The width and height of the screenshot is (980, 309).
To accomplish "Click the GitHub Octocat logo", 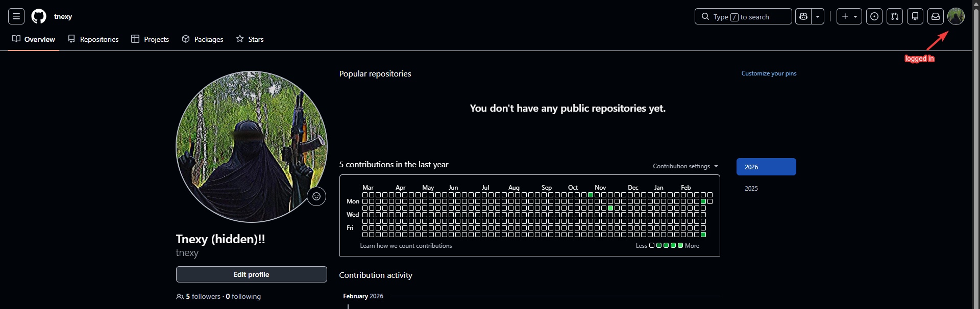I will [39, 16].
